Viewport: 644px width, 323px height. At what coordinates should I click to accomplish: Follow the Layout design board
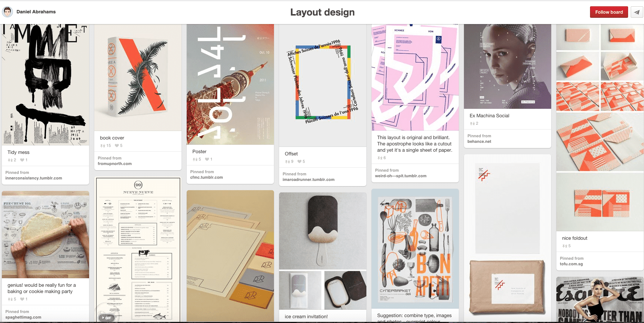coord(609,12)
